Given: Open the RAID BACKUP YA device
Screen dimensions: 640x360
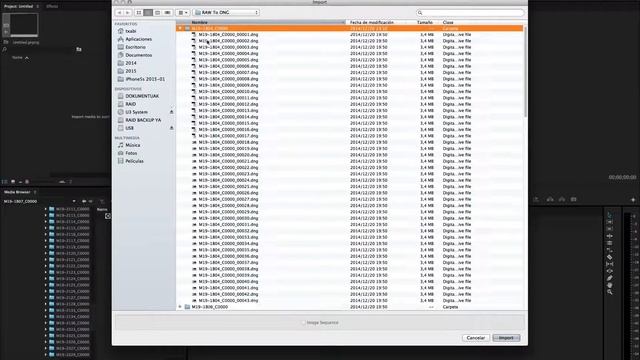Looking at the screenshot, I should click(x=143, y=120).
